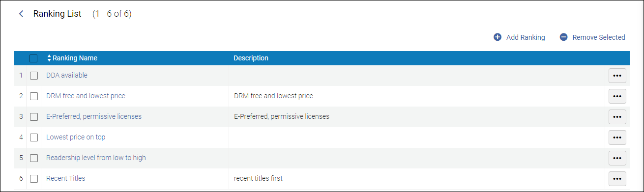Click Add Ranking text button
Viewport: 644px width, 192px height.
(x=526, y=37)
